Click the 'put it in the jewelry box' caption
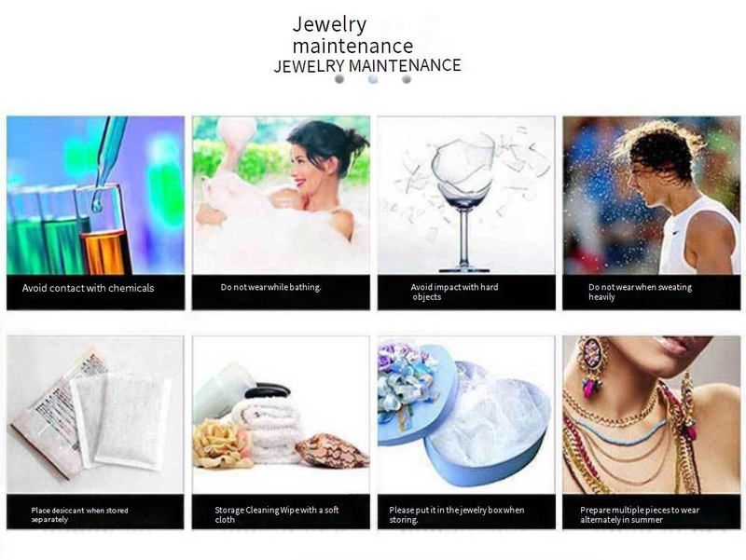The image size is (746, 560). click(x=457, y=515)
